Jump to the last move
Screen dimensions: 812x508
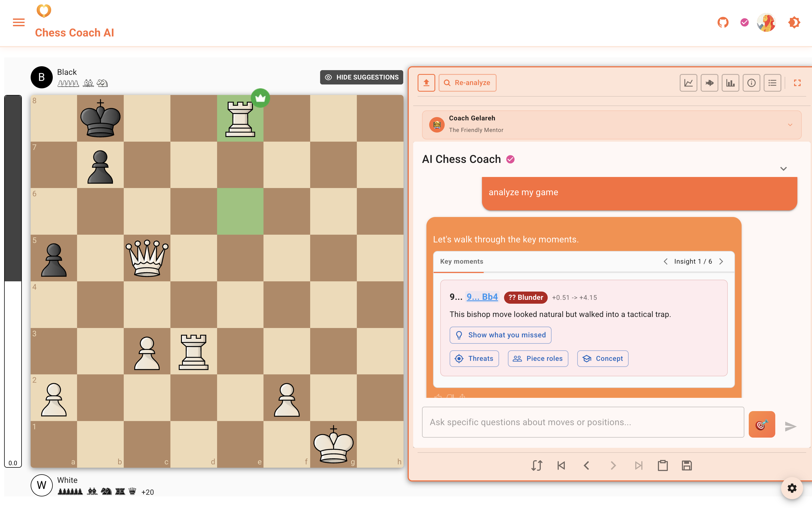tap(639, 465)
